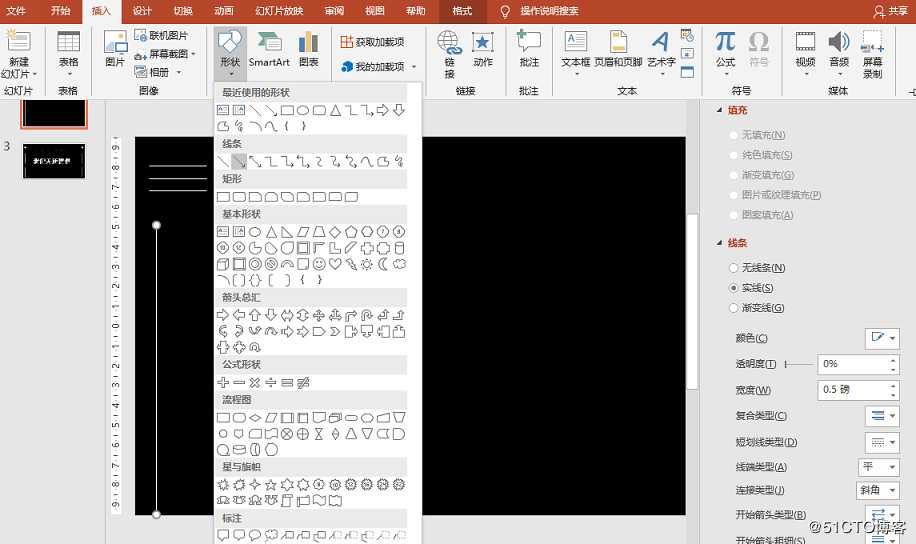
Task: Select the smiley face shape in basic shapes
Action: [x=319, y=264]
